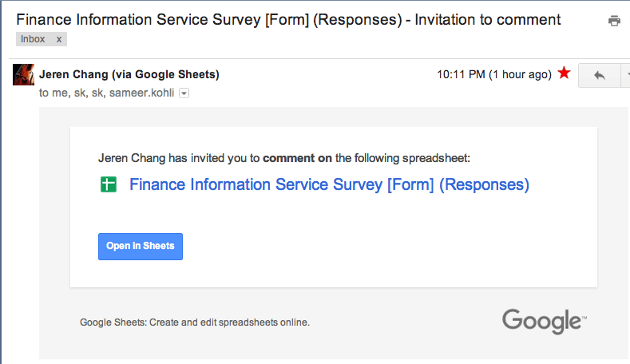Click the invitation message sentence

click(289, 158)
